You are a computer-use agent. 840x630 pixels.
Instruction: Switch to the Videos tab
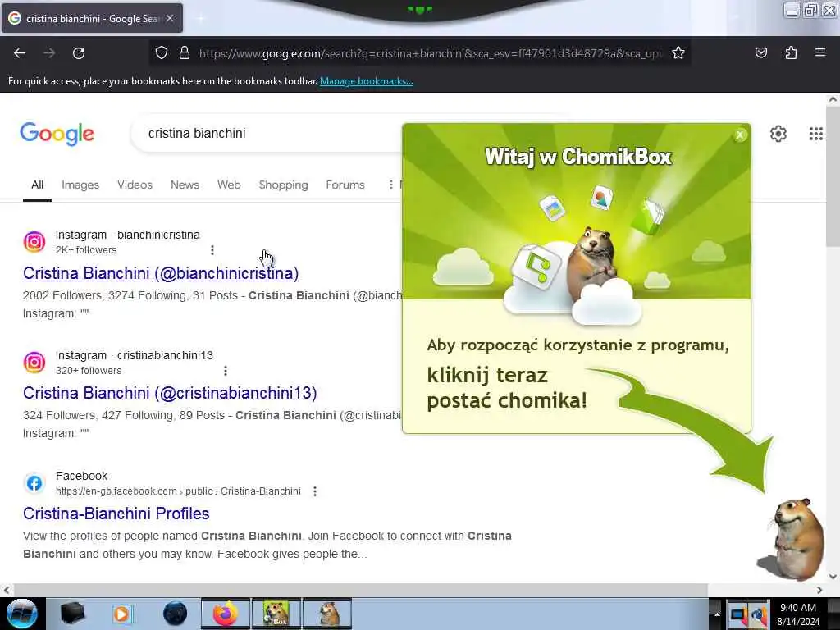point(135,185)
